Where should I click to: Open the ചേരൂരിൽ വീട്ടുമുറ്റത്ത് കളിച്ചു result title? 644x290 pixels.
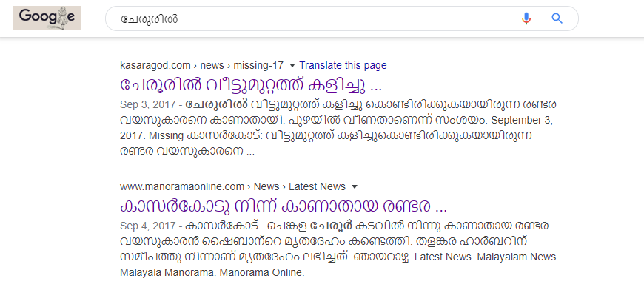click(x=251, y=84)
